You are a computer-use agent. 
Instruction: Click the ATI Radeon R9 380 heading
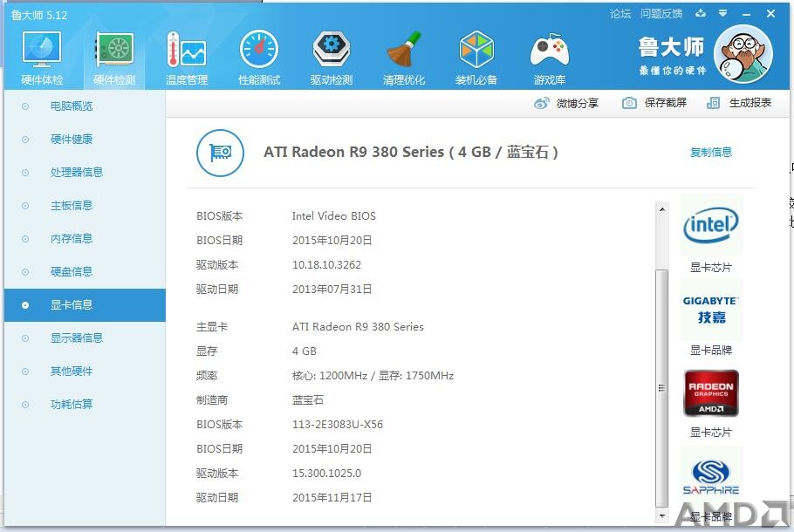point(411,153)
